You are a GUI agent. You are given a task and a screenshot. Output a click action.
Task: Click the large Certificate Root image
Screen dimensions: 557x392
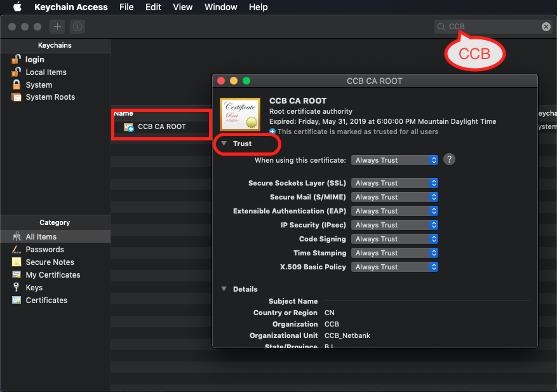pyautogui.click(x=240, y=114)
